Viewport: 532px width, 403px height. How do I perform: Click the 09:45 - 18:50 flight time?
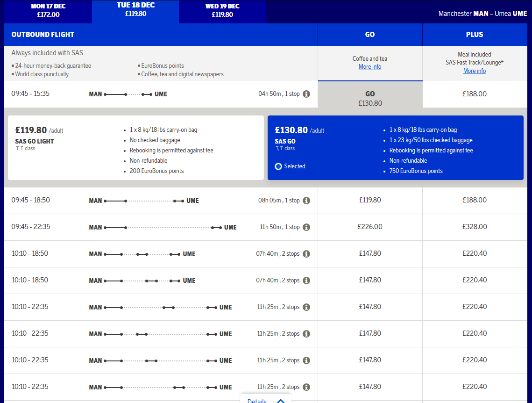pyautogui.click(x=30, y=200)
